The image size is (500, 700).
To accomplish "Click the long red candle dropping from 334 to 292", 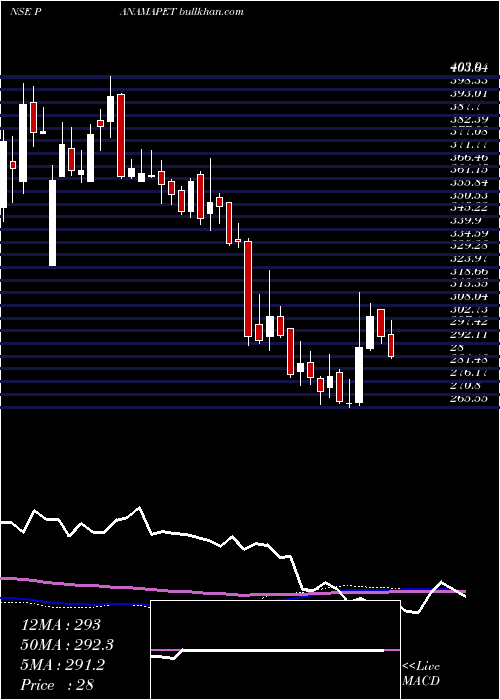I will (248, 289).
